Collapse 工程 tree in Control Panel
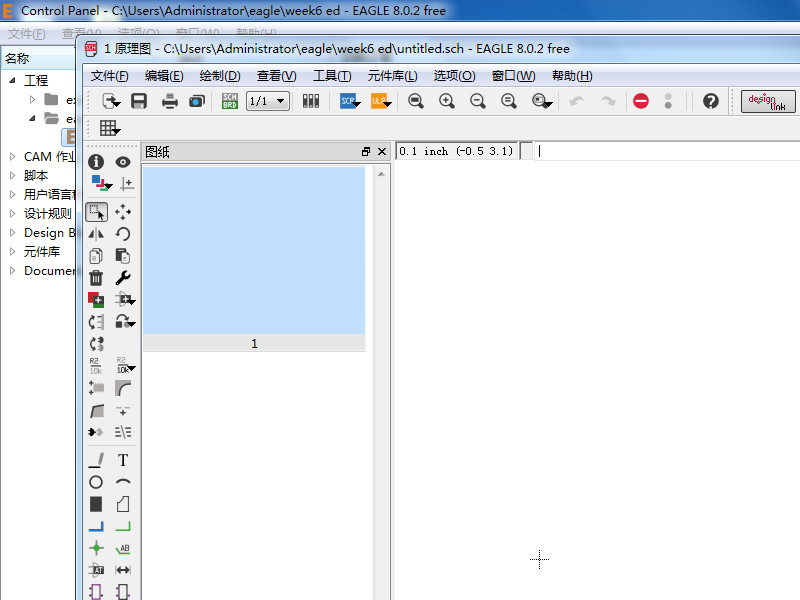Image resolution: width=800 pixels, height=600 pixels. pyautogui.click(x=13, y=80)
